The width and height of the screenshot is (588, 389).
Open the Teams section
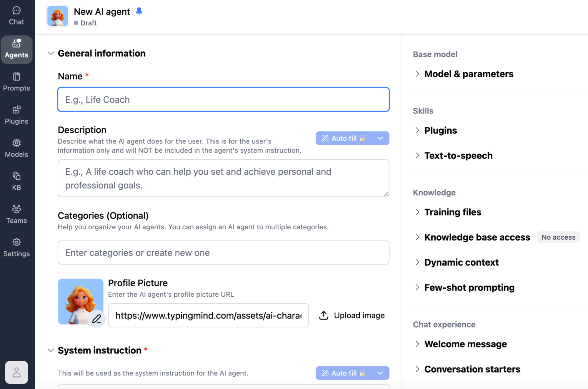click(16, 214)
